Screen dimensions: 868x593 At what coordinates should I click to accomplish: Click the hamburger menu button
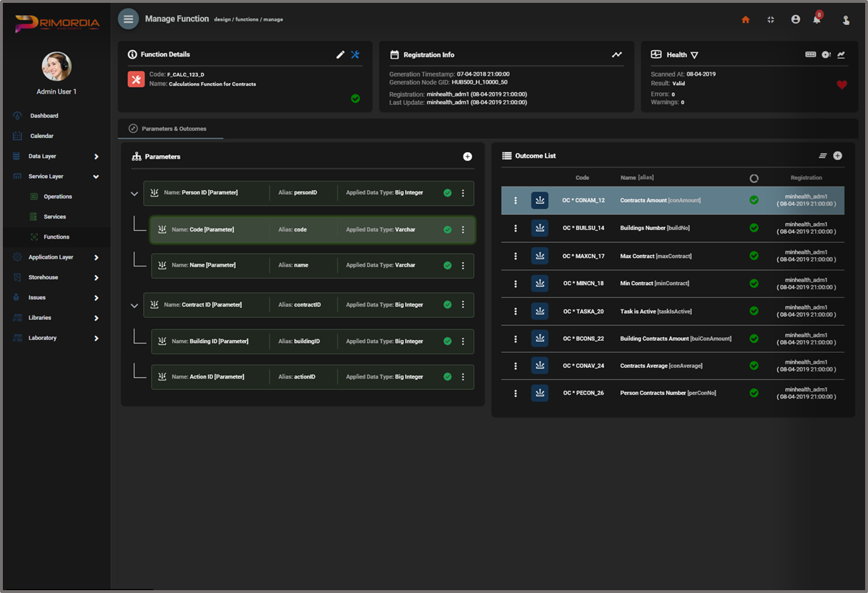point(128,19)
